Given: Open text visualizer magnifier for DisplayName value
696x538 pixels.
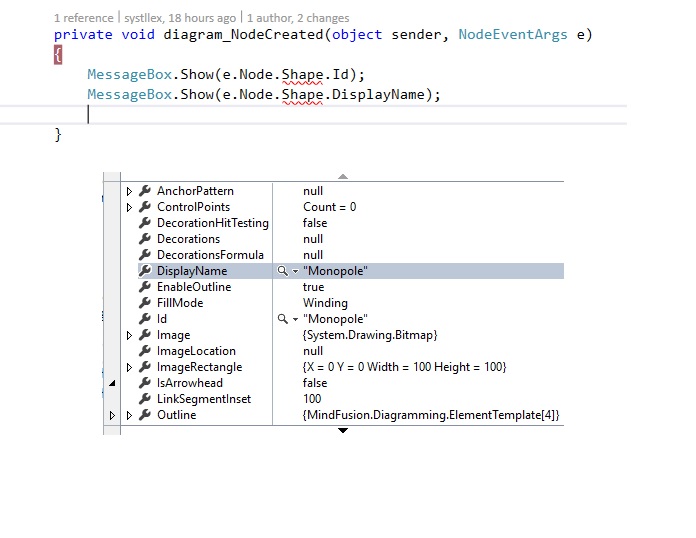Looking at the screenshot, I should pyautogui.click(x=282, y=271).
